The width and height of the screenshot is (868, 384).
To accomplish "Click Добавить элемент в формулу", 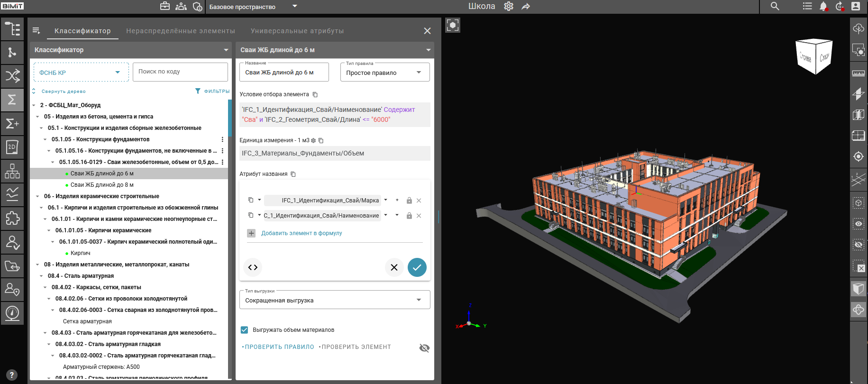I will [302, 233].
